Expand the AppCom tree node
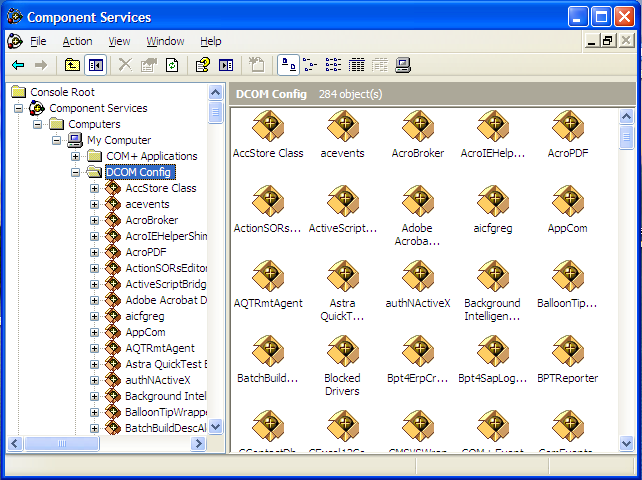The width and height of the screenshot is (642, 480). (95, 333)
